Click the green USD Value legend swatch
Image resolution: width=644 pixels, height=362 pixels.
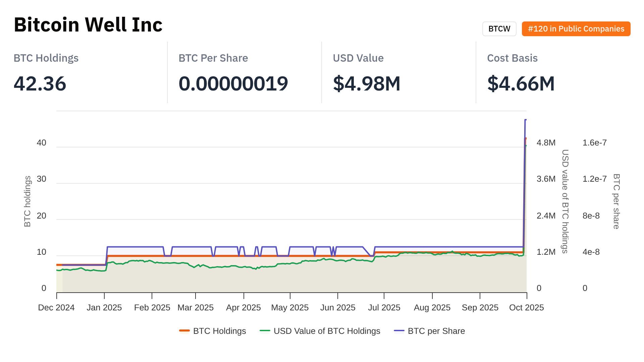coord(265,331)
